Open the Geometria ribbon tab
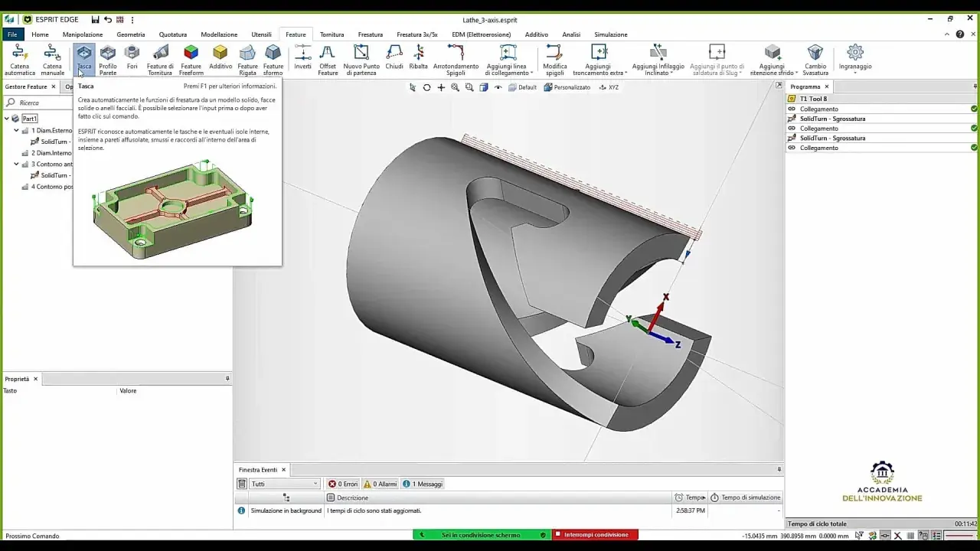The height and width of the screenshot is (551, 980). click(x=131, y=34)
